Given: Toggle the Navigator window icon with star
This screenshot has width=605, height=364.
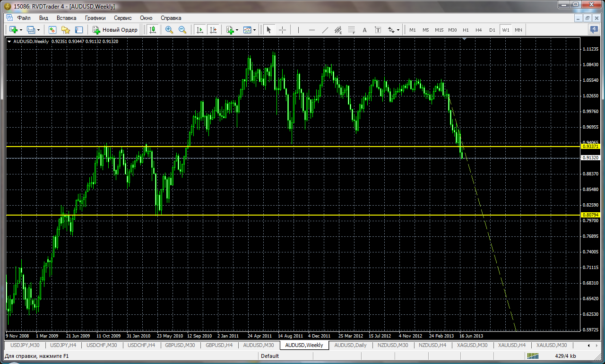Looking at the screenshot, I should [x=65, y=30].
